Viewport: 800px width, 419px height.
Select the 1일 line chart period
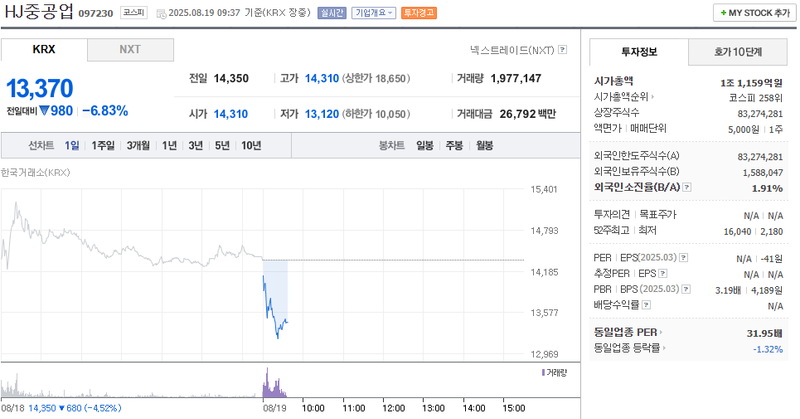(x=71, y=145)
